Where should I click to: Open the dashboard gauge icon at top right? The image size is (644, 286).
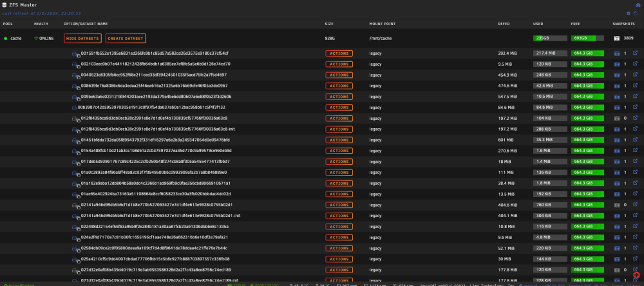coord(638,5)
